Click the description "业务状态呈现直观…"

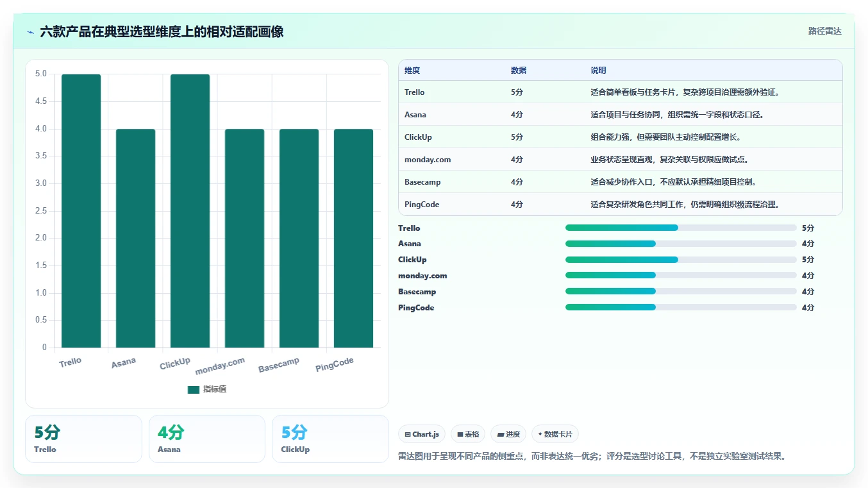tap(669, 160)
